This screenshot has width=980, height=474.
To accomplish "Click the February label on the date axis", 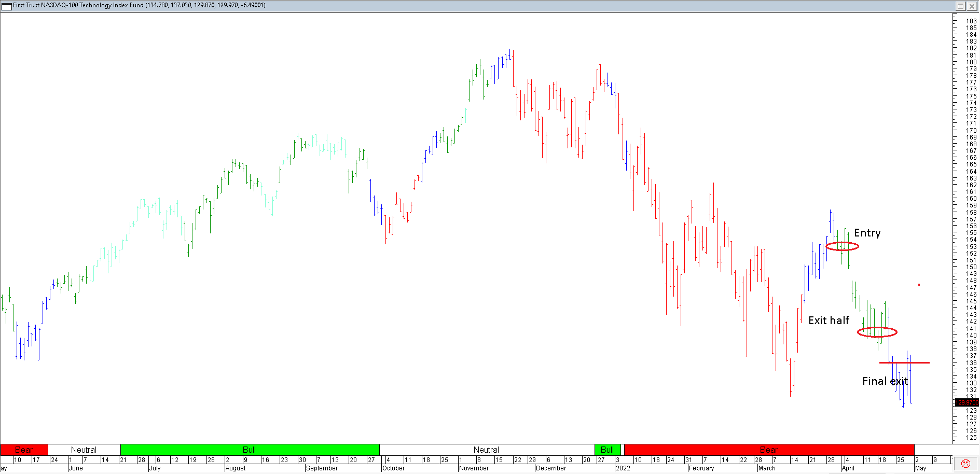I will point(701,468).
